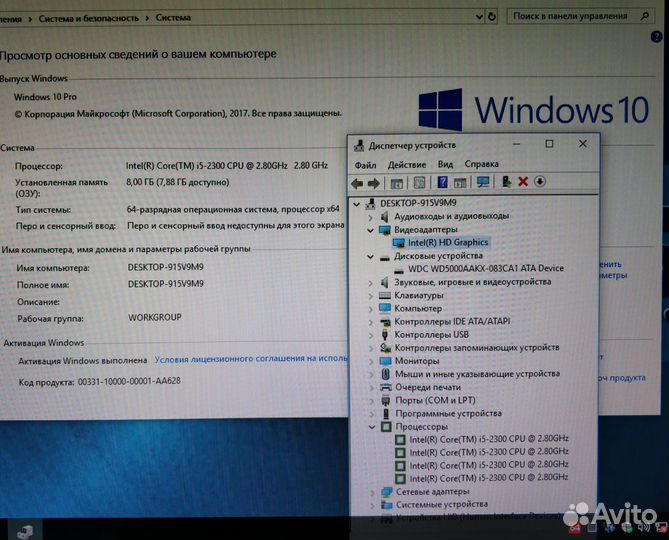Click the red X Uninstall device icon
Viewport: 669px width, 540px height.
(x=523, y=182)
